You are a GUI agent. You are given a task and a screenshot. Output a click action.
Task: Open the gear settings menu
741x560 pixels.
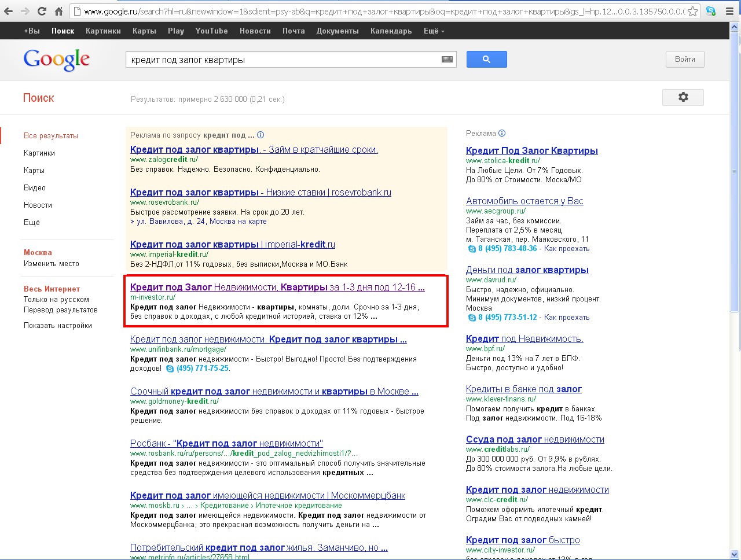click(683, 97)
